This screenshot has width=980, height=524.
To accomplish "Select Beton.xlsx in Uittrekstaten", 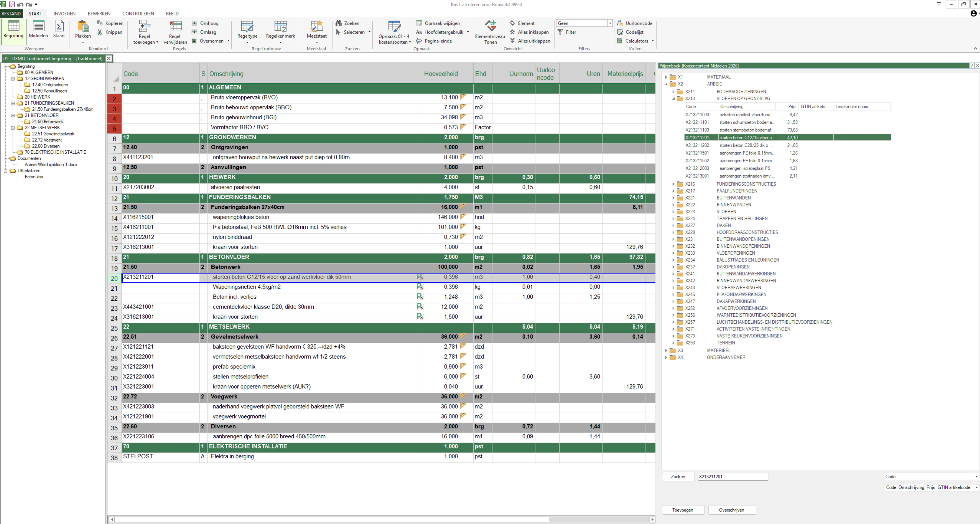I will pyautogui.click(x=34, y=177).
